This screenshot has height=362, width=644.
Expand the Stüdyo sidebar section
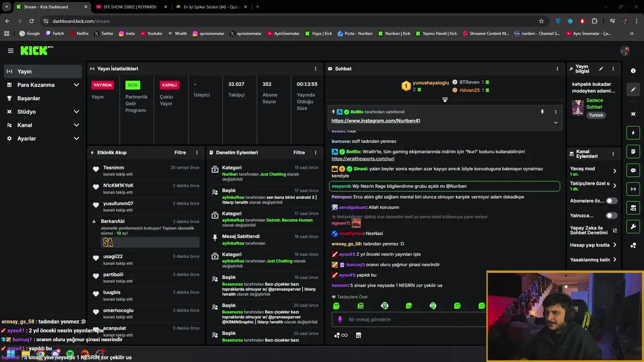pos(43,112)
